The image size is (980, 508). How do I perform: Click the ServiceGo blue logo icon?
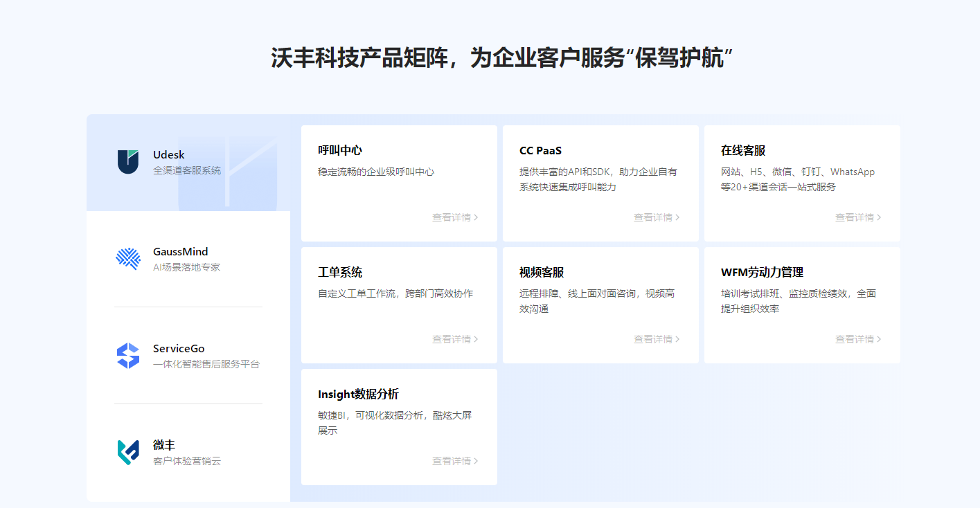coord(128,356)
